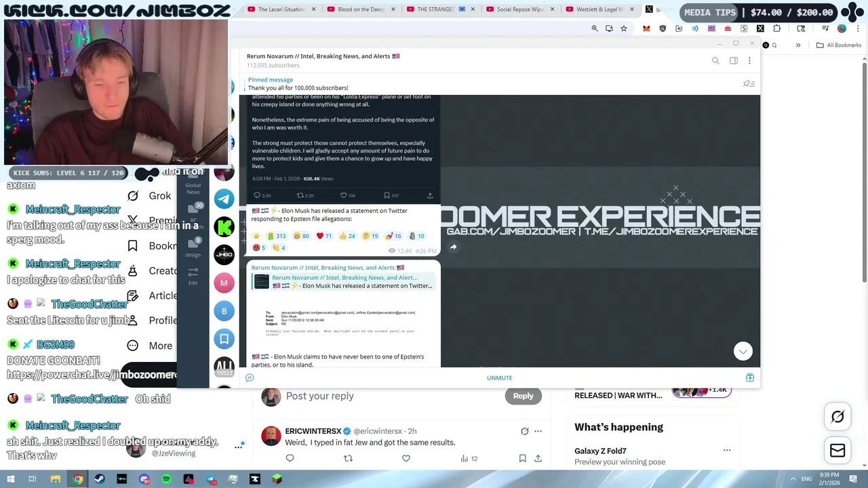Open Messages floating envelope button on X
868x488 pixels.
(837, 451)
